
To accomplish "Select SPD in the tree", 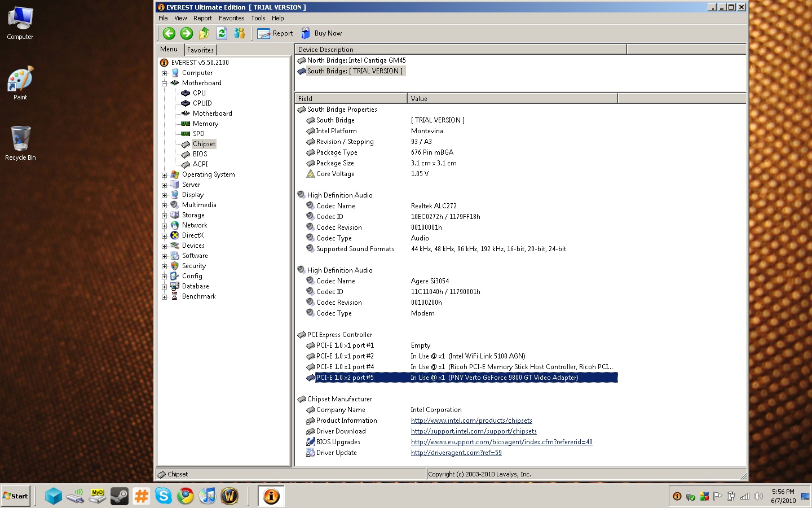I will pos(198,134).
